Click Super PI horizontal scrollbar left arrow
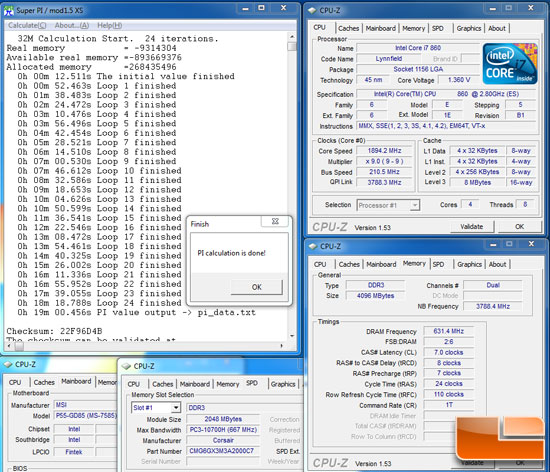This screenshot has width=550, height=472. 8,346
